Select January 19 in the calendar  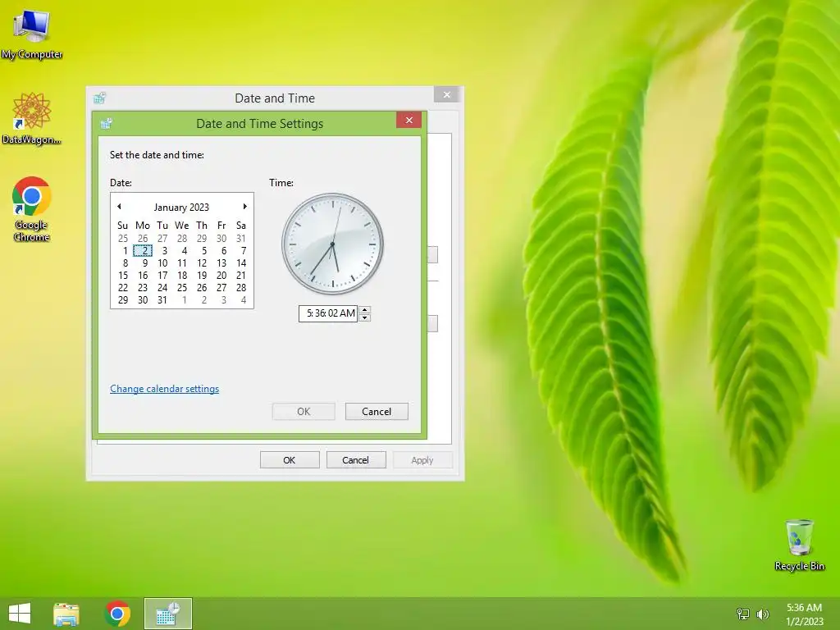click(202, 276)
